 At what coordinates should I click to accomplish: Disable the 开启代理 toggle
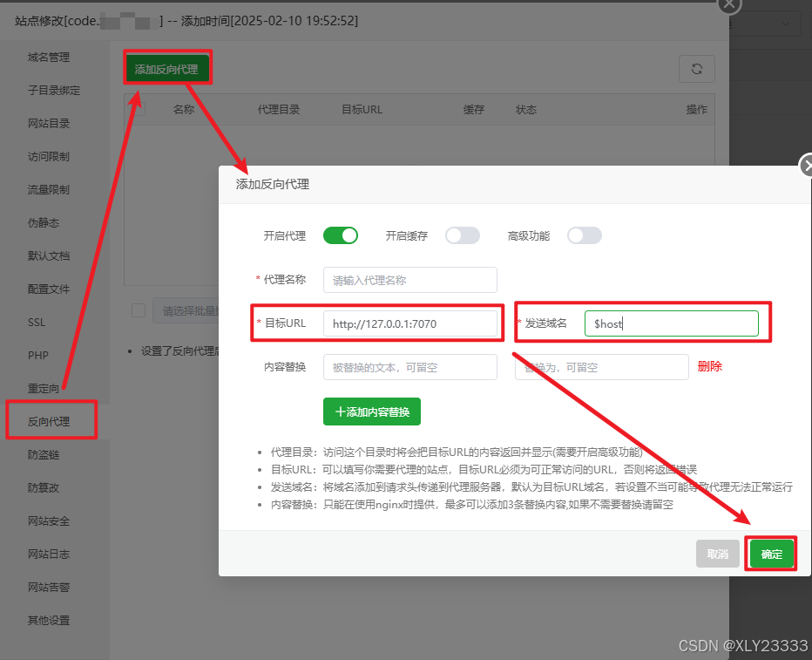340,235
